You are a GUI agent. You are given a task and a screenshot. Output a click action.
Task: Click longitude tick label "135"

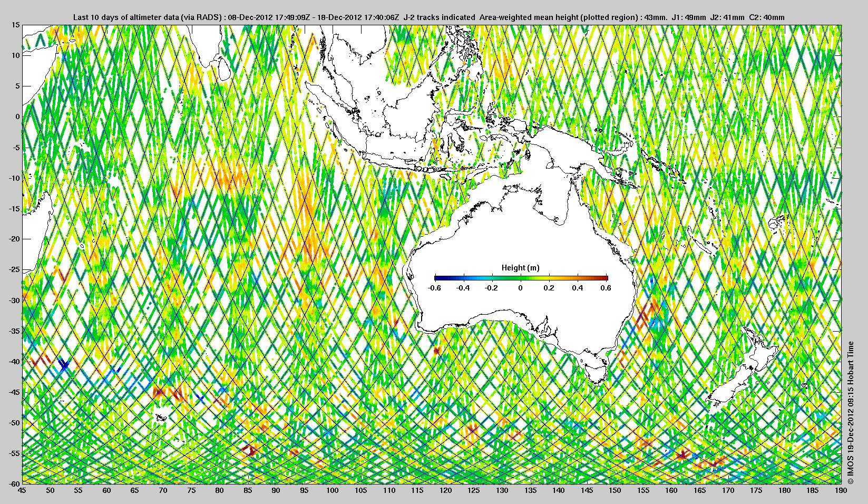[x=530, y=490]
